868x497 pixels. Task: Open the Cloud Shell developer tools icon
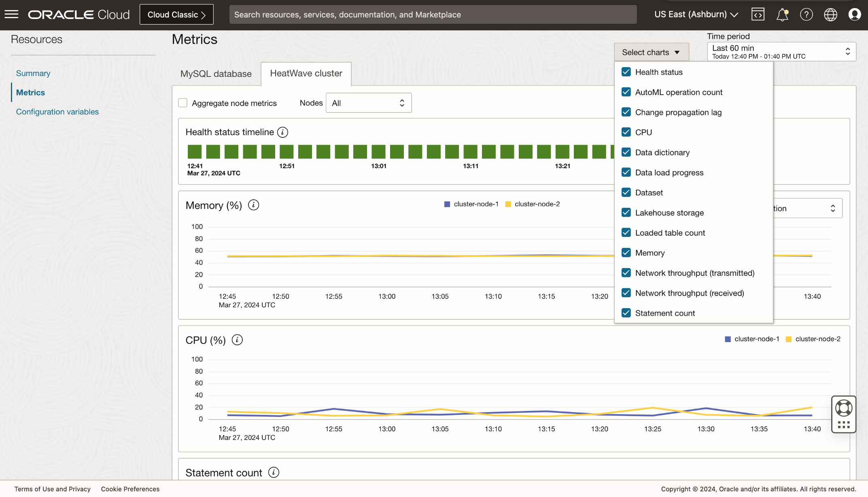(x=758, y=14)
